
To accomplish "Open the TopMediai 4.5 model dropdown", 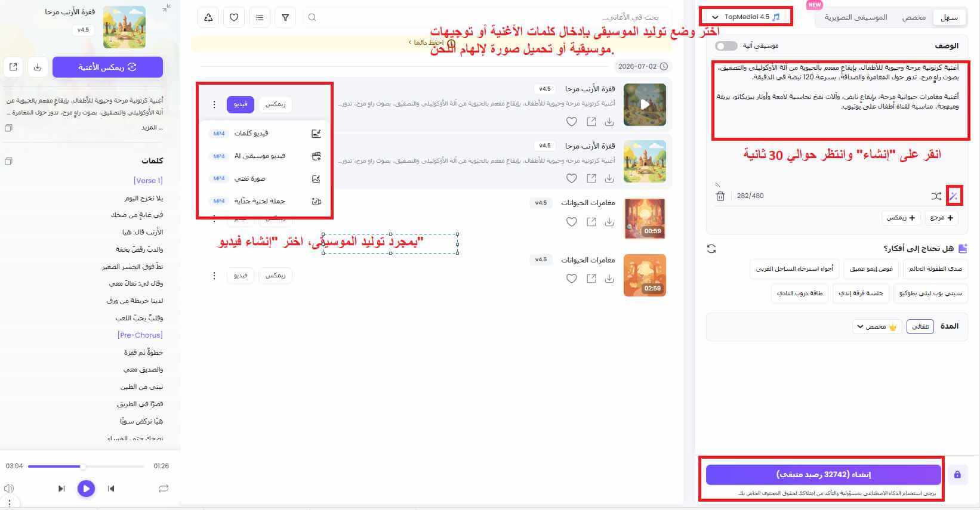I will coord(747,17).
